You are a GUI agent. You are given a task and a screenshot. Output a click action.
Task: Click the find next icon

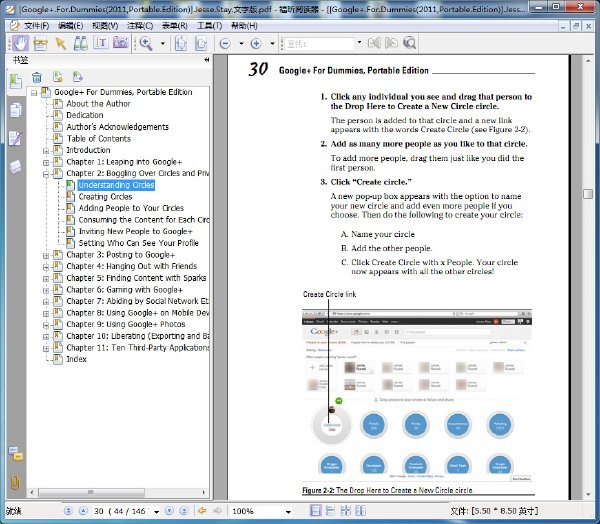(x=391, y=43)
